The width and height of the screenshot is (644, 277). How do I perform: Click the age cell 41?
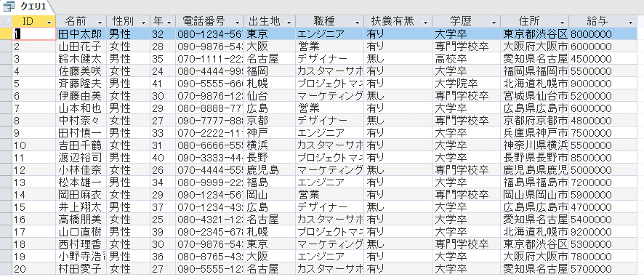(x=162, y=84)
